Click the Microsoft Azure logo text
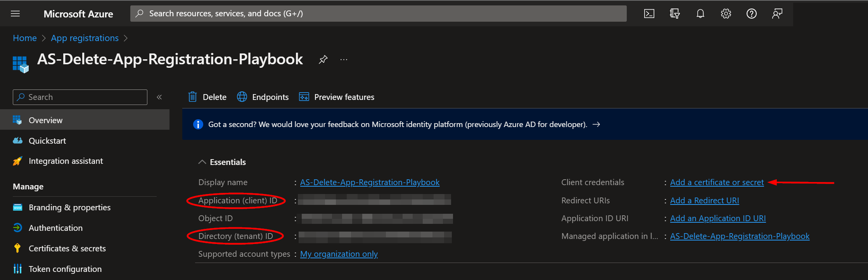The image size is (868, 280). click(78, 14)
